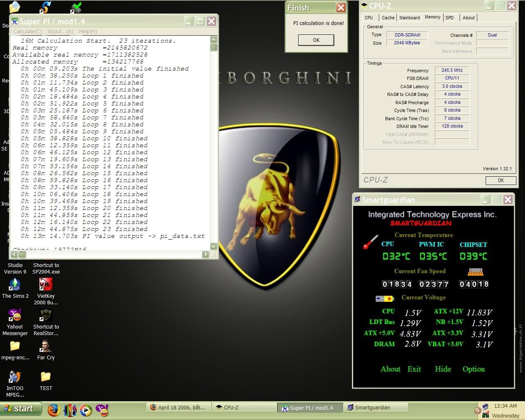Switch to Smartguardian taskbar button
The height and width of the screenshot is (420, 525).
[x=376, y=407]
